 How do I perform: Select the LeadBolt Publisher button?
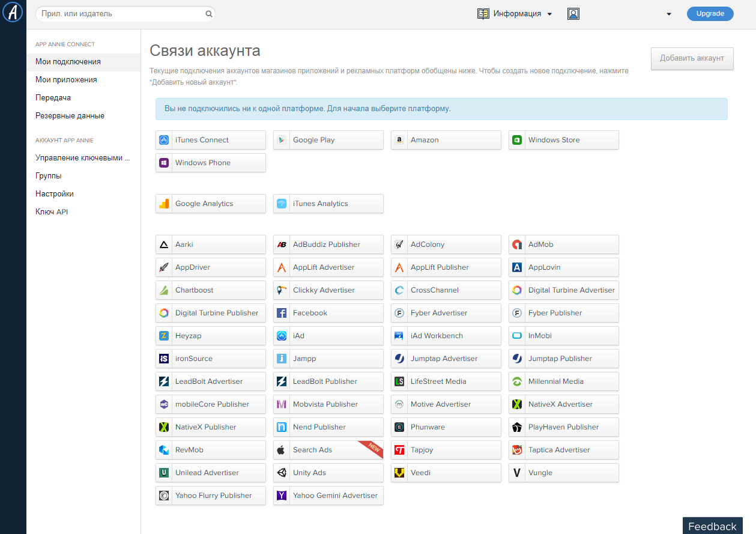click(x=328, y=381)
